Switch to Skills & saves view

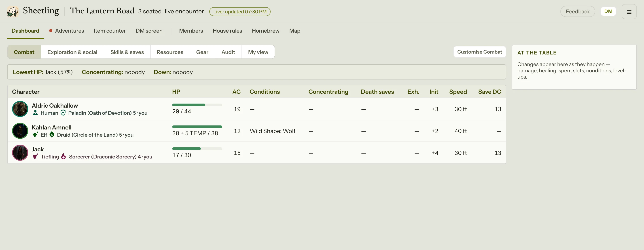coord(127,52)
